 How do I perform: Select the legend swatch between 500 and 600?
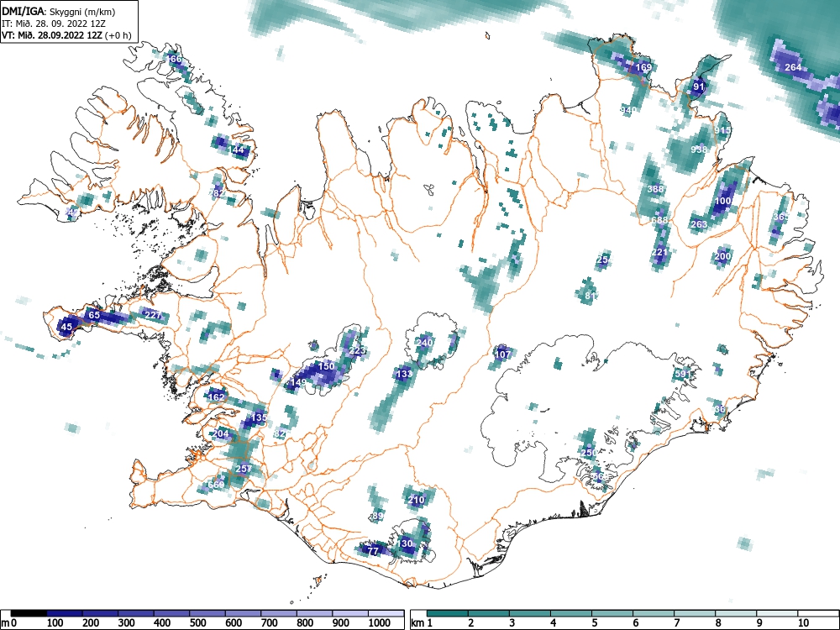click(x=207, y=613)
